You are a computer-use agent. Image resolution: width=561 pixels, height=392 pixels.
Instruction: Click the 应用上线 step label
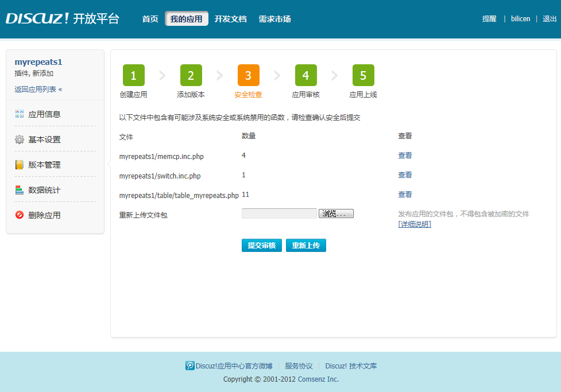[363, 95]
